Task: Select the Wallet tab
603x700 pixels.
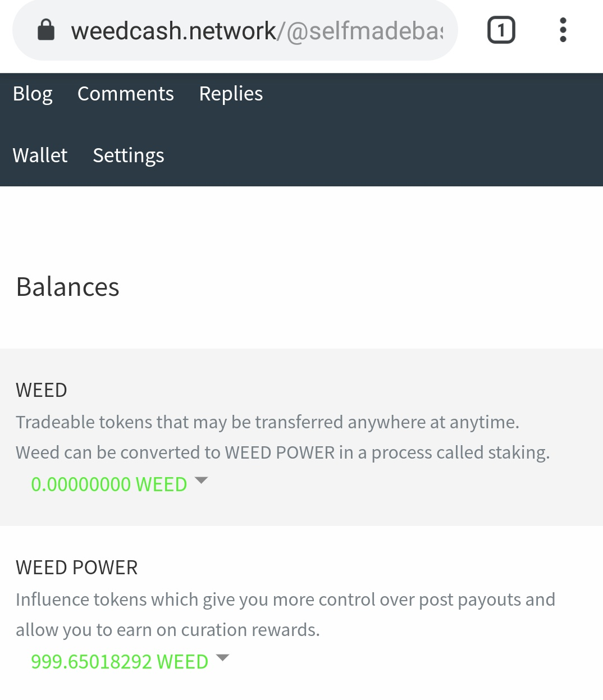Action: (40, 155)
